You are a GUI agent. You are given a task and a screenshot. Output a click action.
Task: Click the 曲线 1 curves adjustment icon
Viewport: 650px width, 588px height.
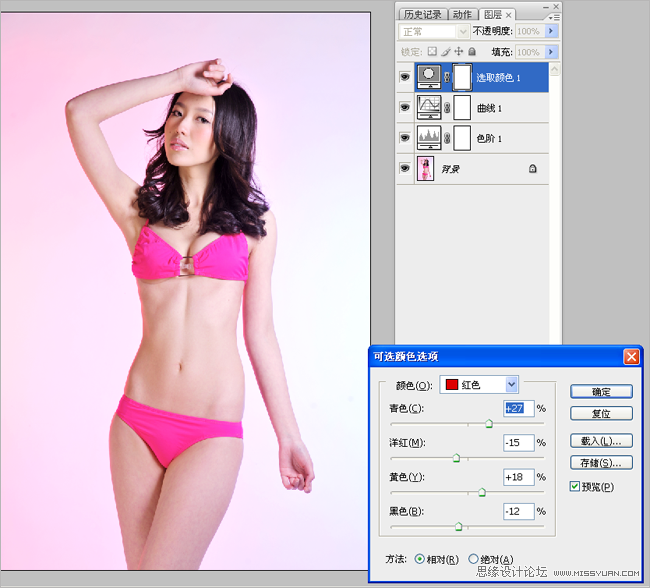(x=429, y=107)
